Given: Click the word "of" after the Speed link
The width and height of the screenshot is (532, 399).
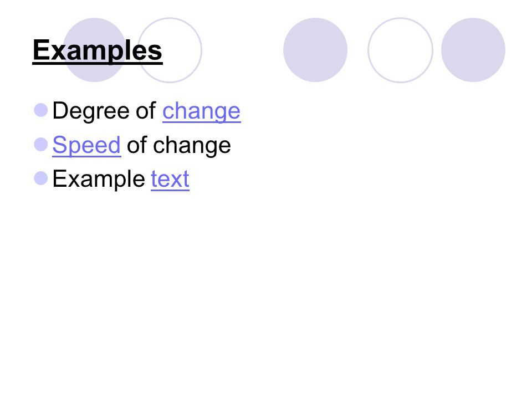Looking at the screenshot, I should pyautogui.click(x=137, y=145).
